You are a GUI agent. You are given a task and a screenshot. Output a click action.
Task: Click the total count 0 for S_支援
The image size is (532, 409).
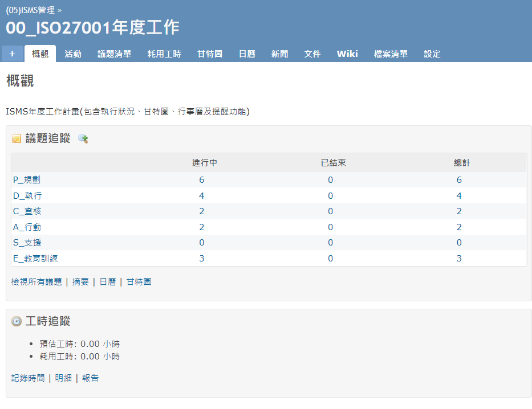[x=459, y=243]
